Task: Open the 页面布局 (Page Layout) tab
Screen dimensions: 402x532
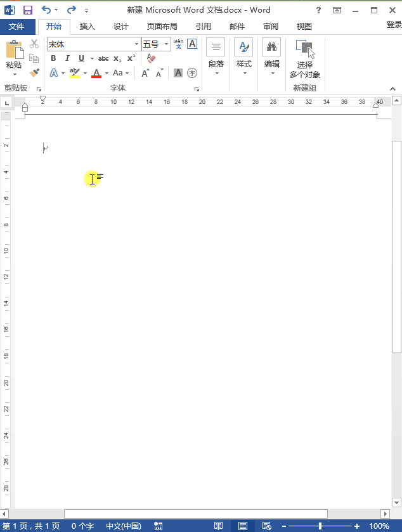Action: [162, 27]
